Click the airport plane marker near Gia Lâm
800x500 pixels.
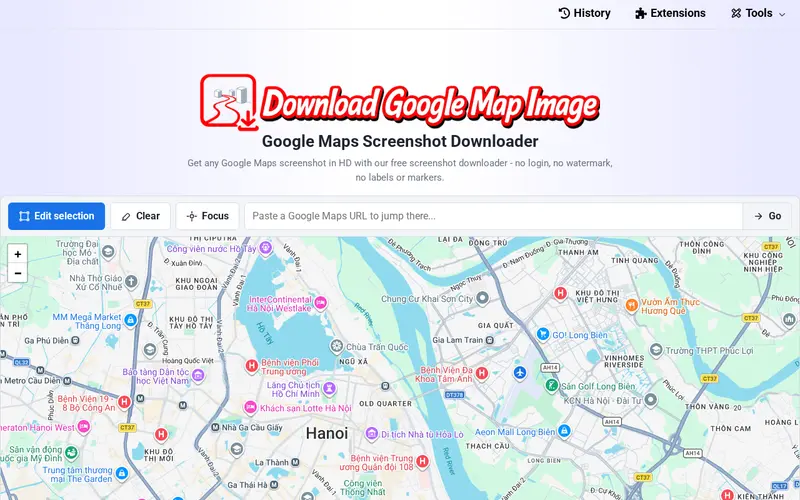[x=520, y=373]
